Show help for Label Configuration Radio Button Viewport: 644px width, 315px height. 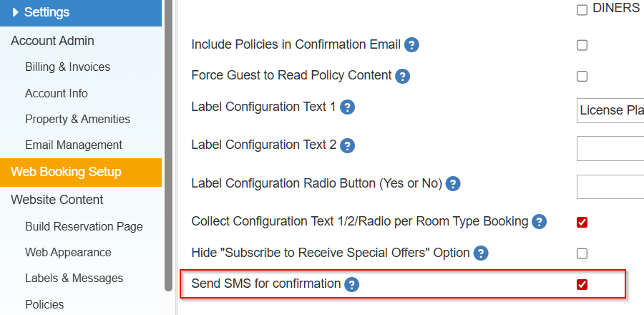coord(452,184)
